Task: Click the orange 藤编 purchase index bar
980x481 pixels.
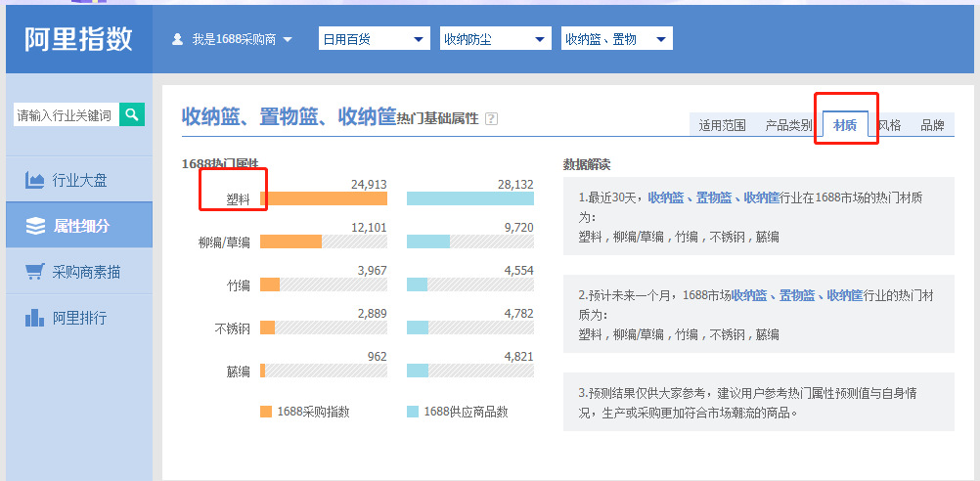Action: coord(262,372)
